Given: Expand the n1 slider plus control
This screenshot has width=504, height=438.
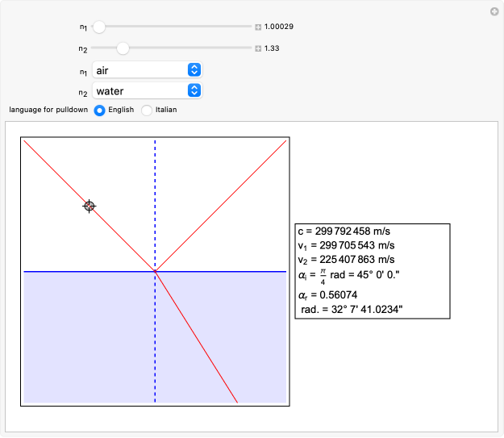Looking at the screenshot, I should tap(258, 27).
